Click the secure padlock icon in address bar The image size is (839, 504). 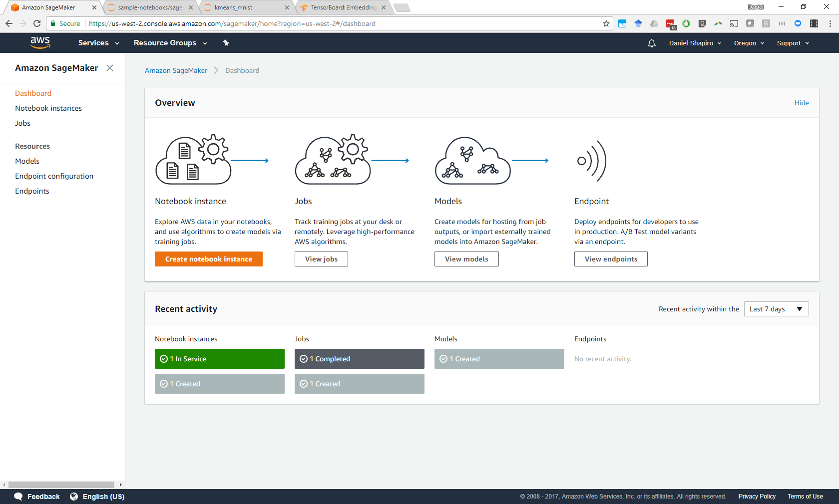[x=53, y=23]
